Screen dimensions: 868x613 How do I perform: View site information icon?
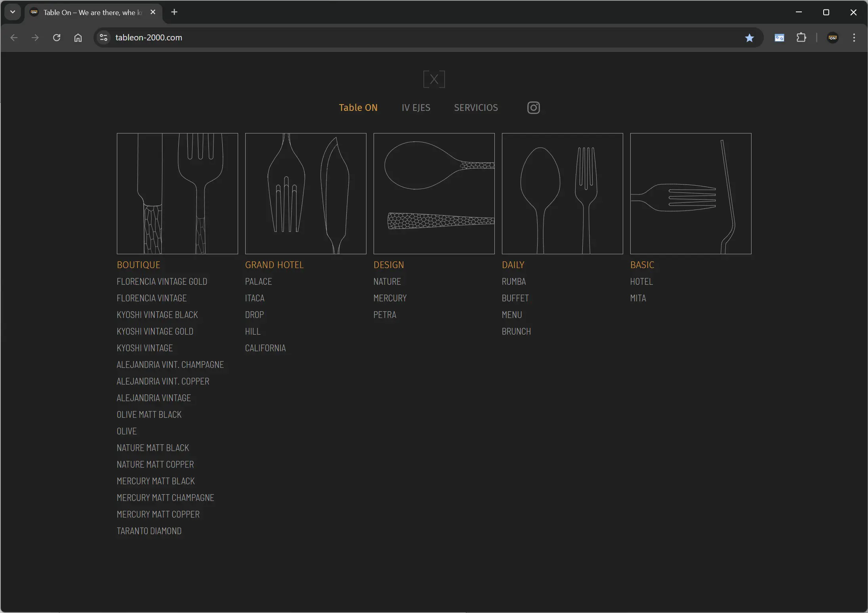[103, 38]
